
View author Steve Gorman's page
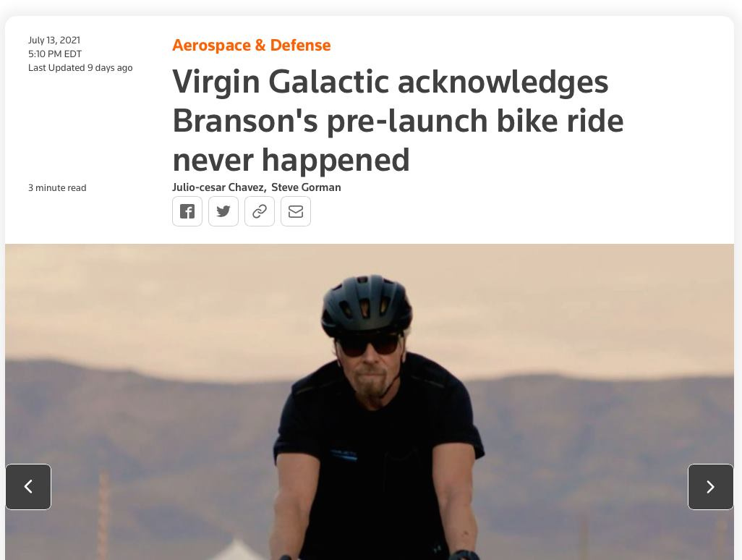[x=306, y=187]
